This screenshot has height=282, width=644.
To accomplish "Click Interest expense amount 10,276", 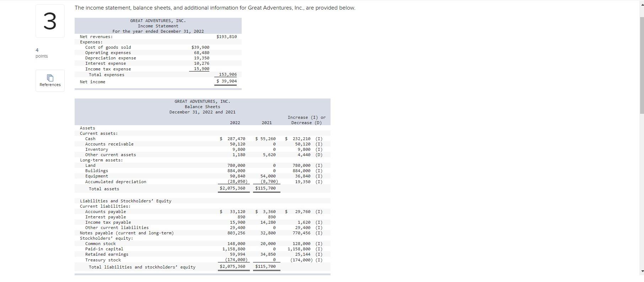I will pos(202,63).
